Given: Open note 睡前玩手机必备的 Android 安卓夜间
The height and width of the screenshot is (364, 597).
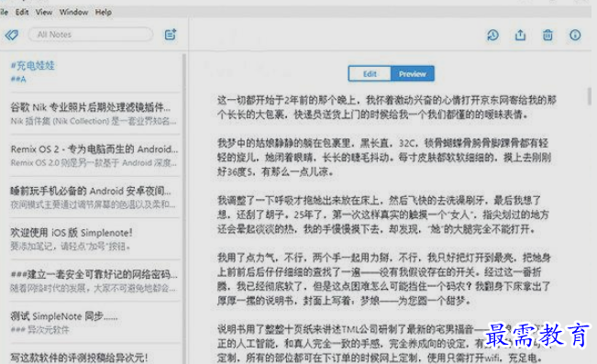Looking at the screenshot, I should tap(94, 197).
